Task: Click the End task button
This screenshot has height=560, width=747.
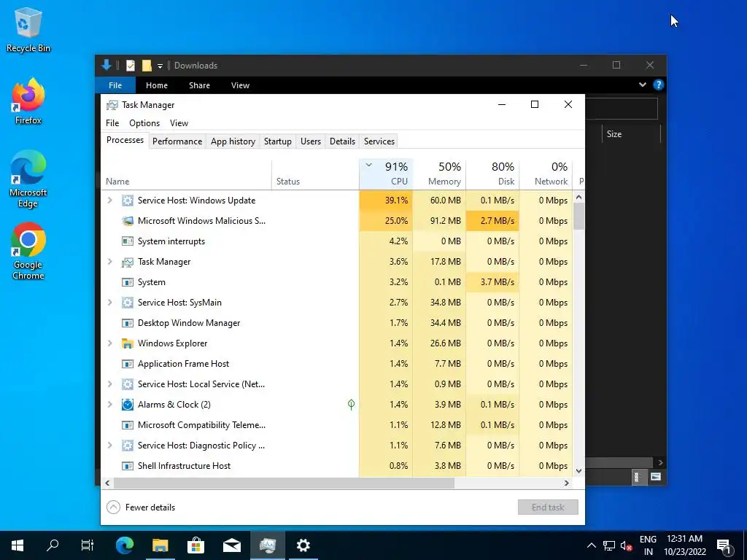Action: click(x=548, y=507)
